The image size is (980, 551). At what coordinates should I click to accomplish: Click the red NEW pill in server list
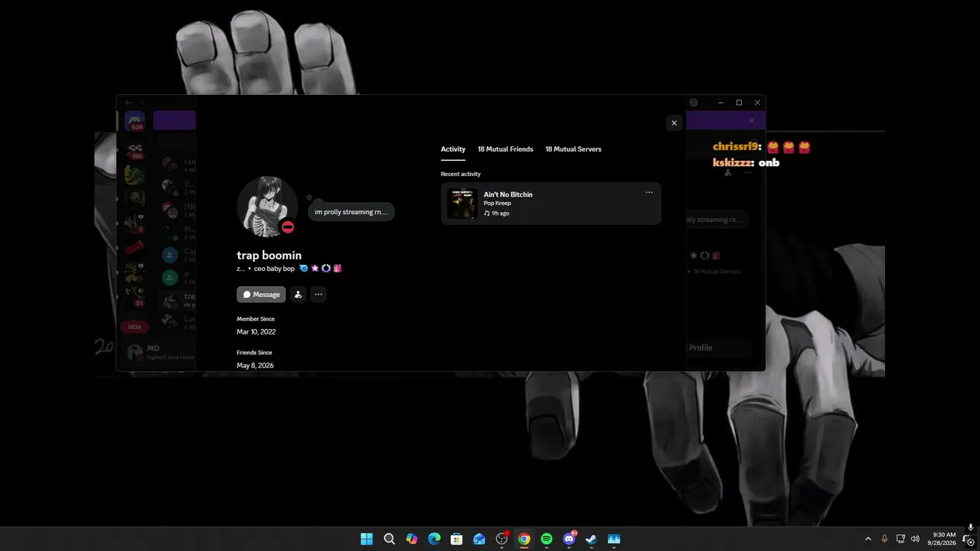135,327
